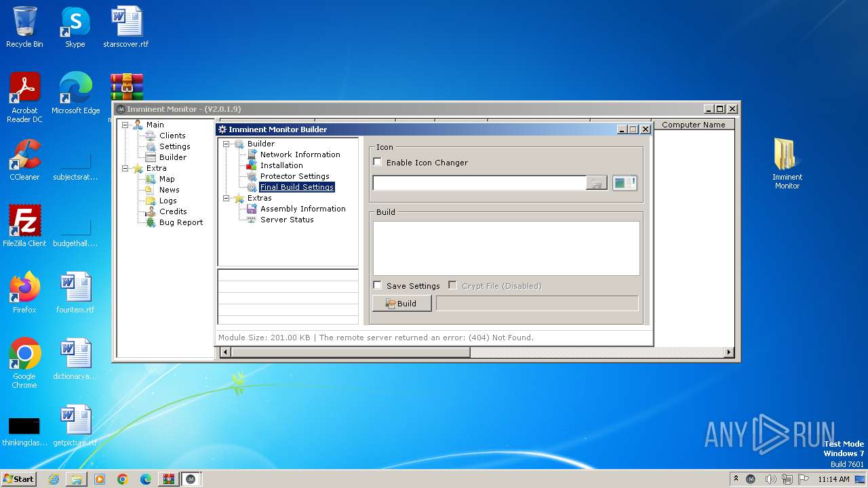This screenshot has height=488, width=868.
Task: Select Credits in the Extra tree
Action: [x=173, y=211]
